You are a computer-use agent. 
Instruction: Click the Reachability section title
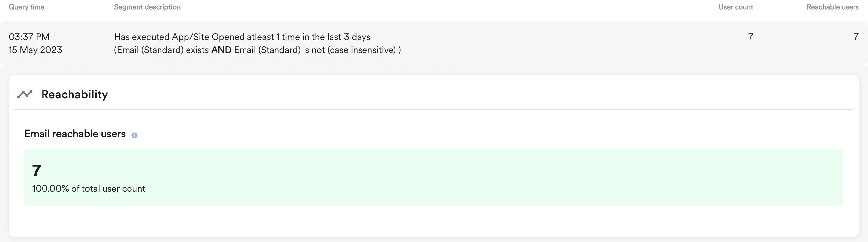click(74, 94)
